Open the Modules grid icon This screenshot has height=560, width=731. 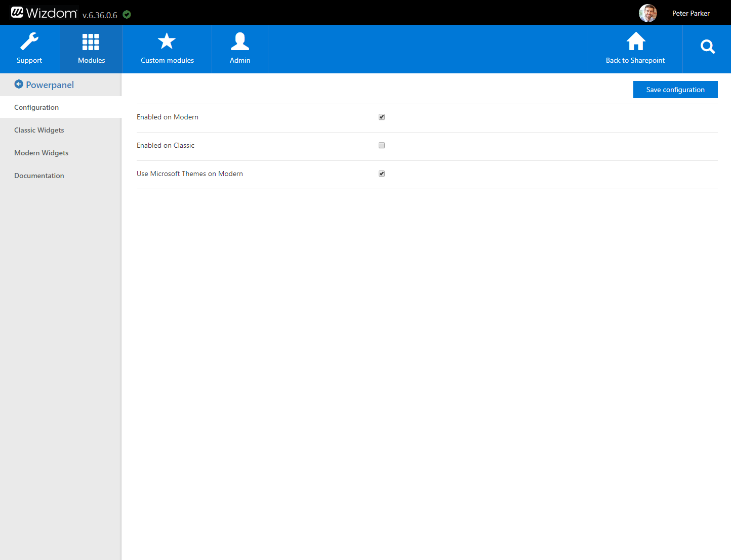click(91, 41)
